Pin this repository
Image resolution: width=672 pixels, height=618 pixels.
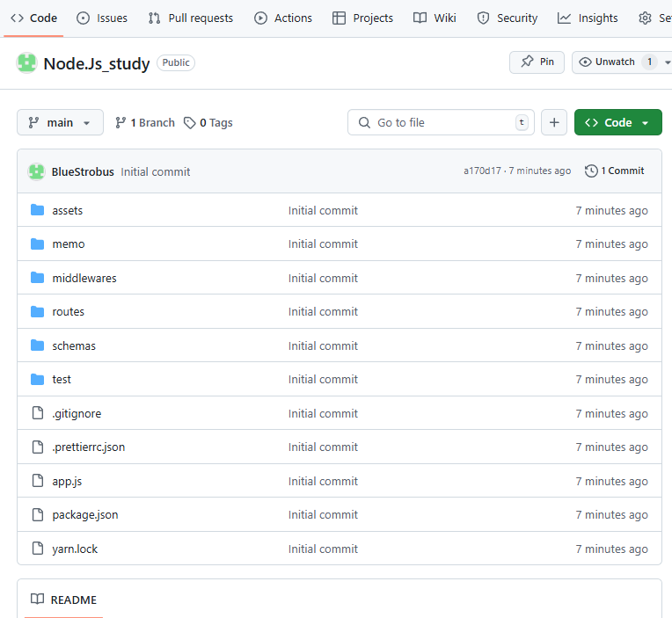(x=537, y=62)
